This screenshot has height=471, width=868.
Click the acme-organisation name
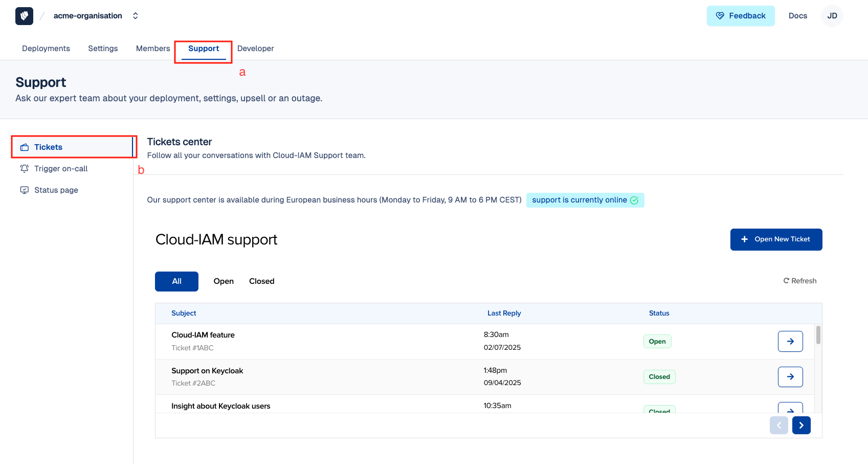(87, 16)
